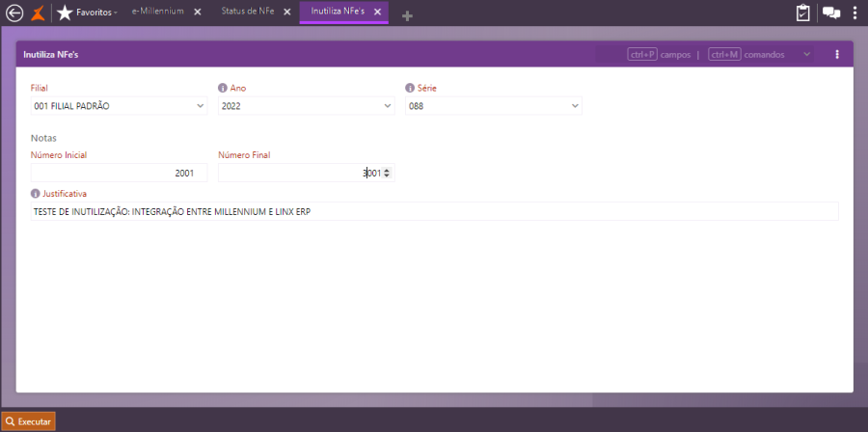The height and width of the screenshot is (432, 868).
Task: Click the Ano info icon
Action: click(x=223, y=88)
